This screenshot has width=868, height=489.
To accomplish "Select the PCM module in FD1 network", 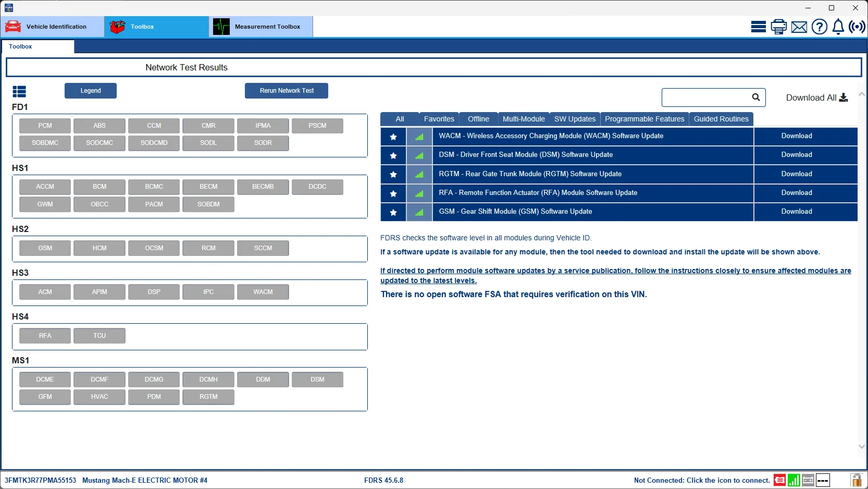I will click(45, 126).
